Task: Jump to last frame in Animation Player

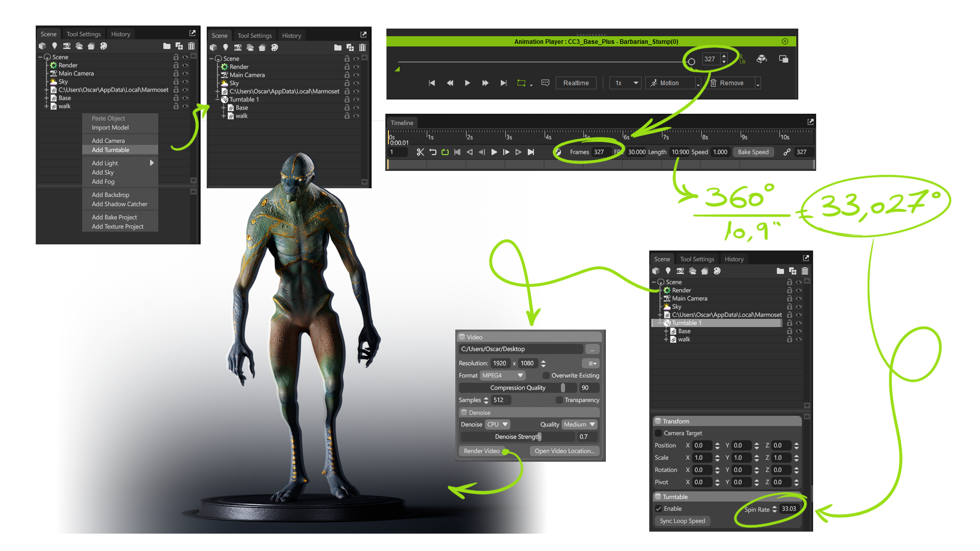Action: click(x=504, y=83)
